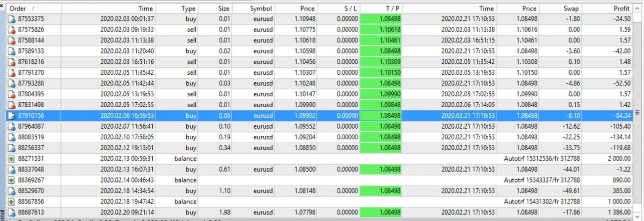The image size is (644, 221).
Task: Click the open price 1.08148
Action: (x=305, y=191)
